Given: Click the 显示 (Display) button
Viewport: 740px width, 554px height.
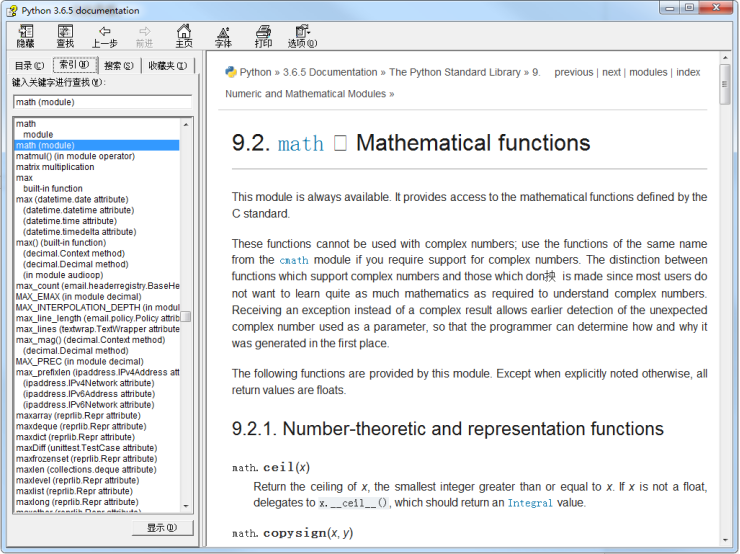Looking at the screenshot, I should 162,528.
